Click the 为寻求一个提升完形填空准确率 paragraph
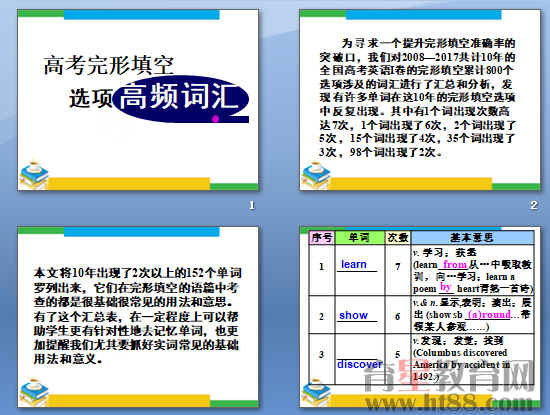550x415 pixels. [x=417, y=98]
